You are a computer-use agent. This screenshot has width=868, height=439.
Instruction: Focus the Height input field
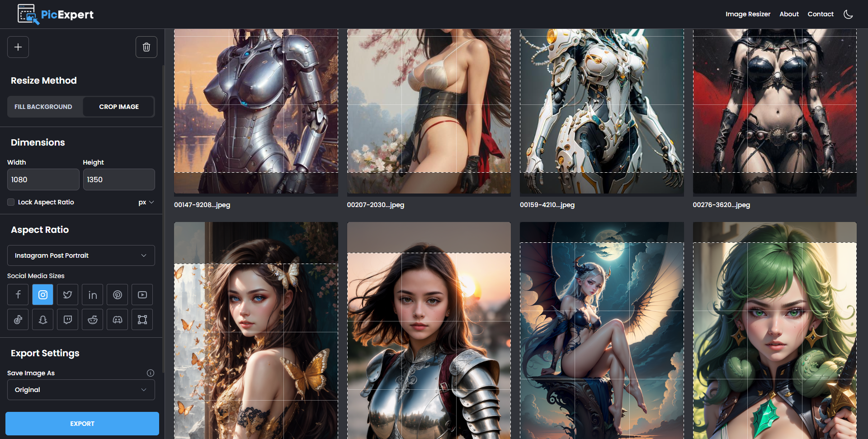click(x=119, y=179)
